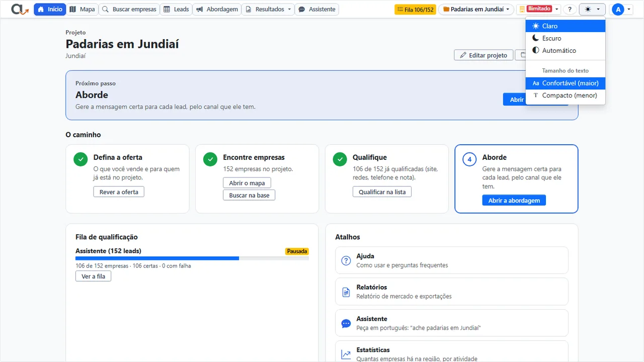The image size is (644, 362).
Task: Select Confortável (maior) text size
Action: (x=566, y=83)
